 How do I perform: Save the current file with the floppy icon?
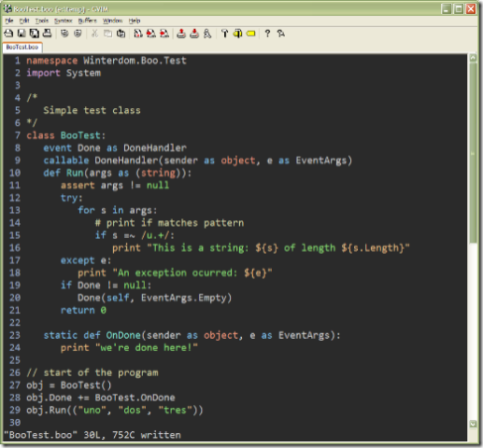click(21, 34)
